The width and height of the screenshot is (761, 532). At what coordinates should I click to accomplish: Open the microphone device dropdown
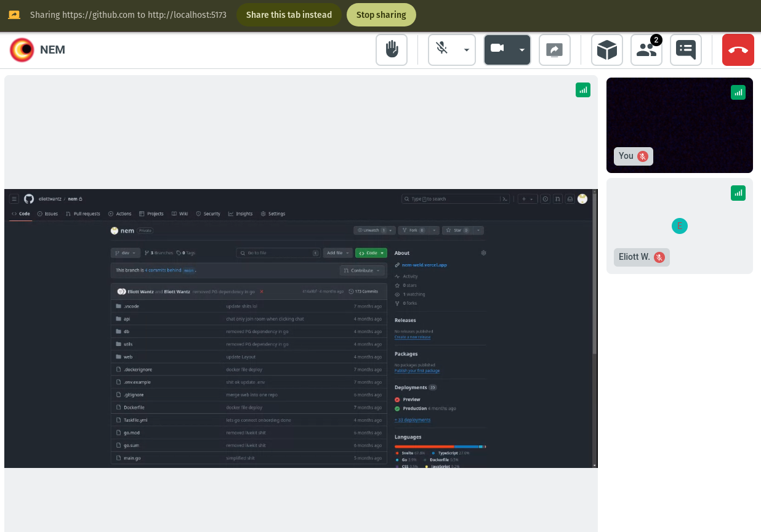point(466,50)
